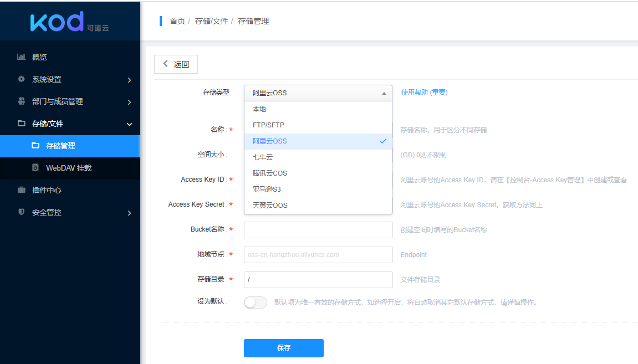The height and width of the screenshot is (364, 638).
Task: Click the 存储管理 folder icon
Action: [35, 145]
